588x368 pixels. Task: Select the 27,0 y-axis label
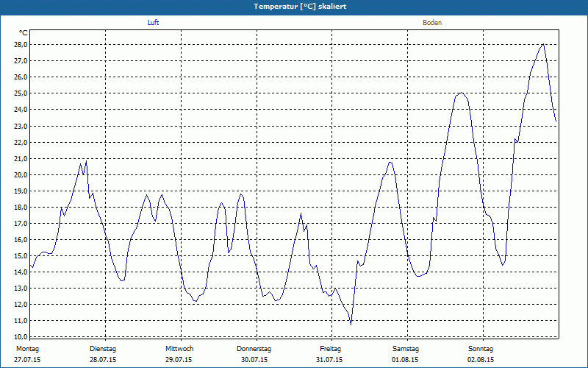[x=21, y=61]
